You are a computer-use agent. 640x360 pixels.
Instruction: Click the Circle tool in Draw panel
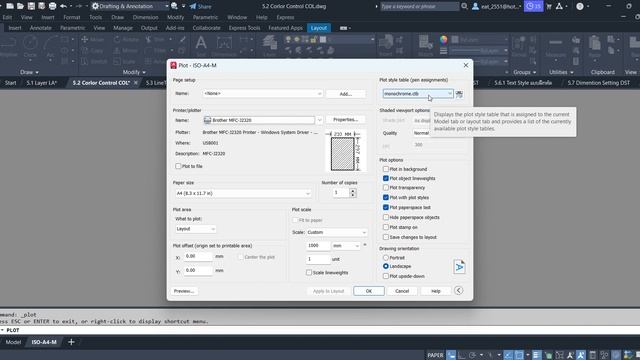30,43
